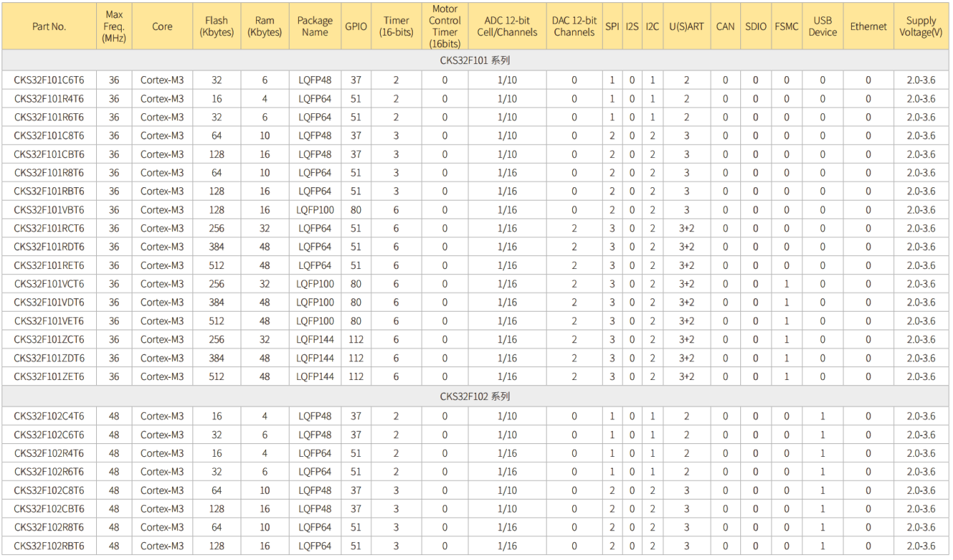Open part number CKS32F101ZET6
953x560 pixels.
(49, 376)
